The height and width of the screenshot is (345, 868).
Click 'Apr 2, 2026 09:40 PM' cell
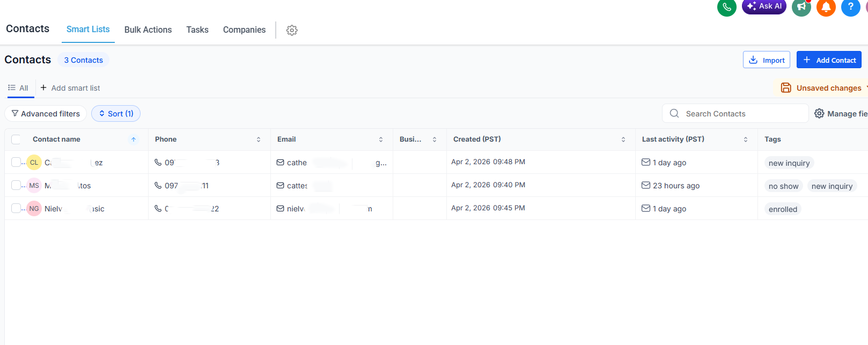click(488, 185)
